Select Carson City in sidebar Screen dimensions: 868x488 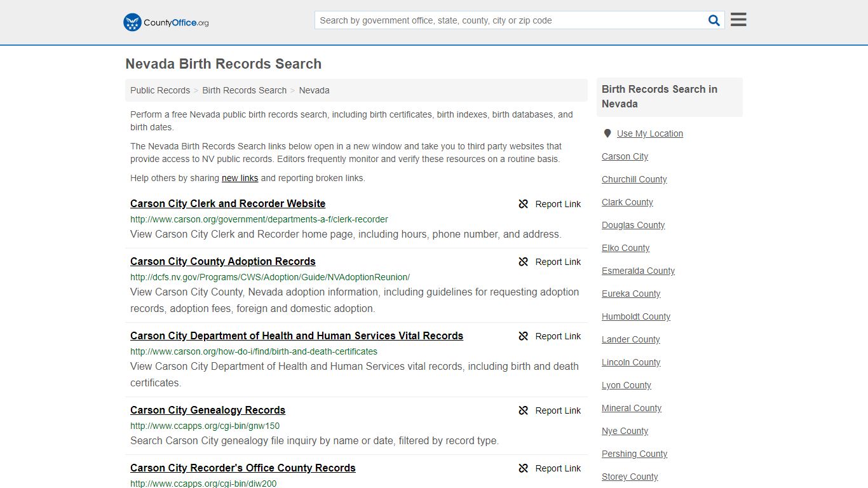click(625, 156)
